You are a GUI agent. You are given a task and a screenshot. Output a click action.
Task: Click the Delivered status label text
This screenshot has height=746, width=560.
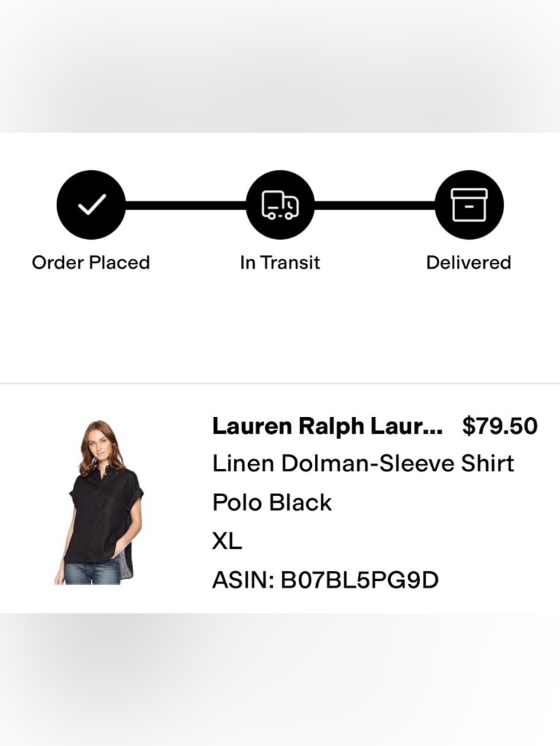[x=469, y=262]
